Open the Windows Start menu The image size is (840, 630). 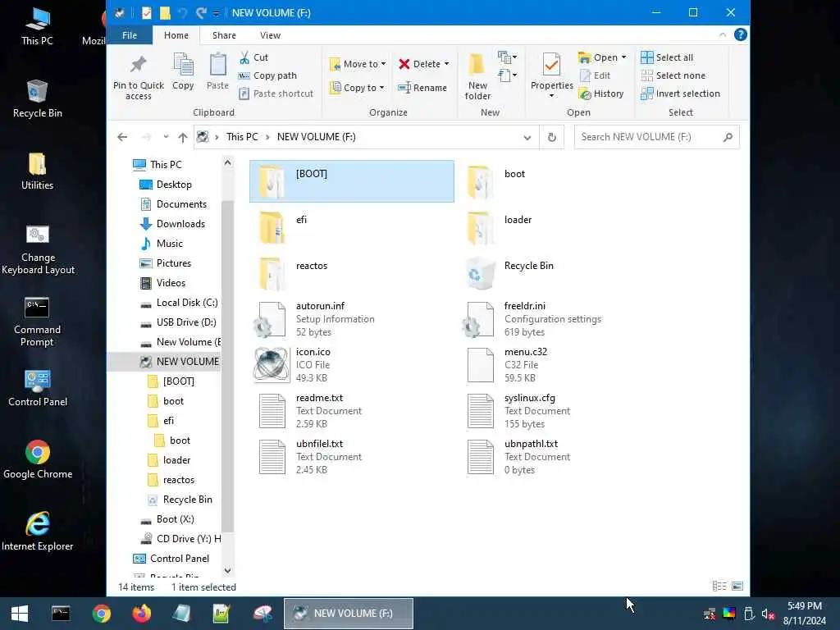[x=20, y=614]
